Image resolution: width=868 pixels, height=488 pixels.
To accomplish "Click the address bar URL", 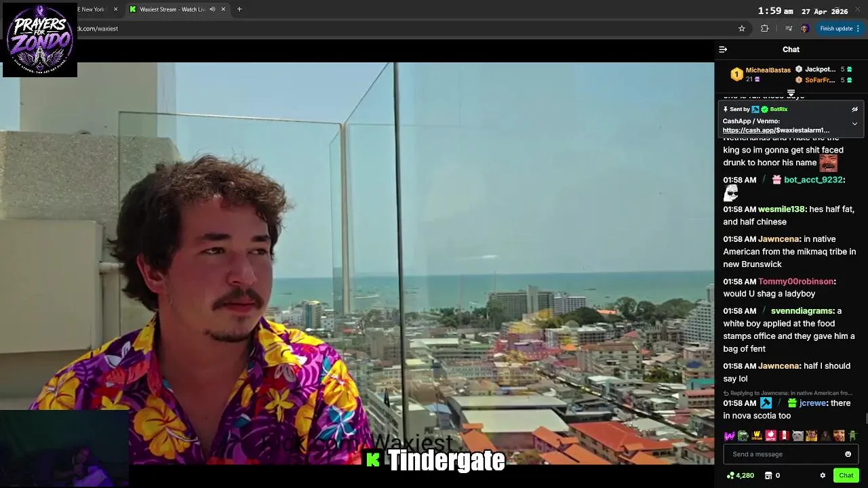I will (98, 28).
